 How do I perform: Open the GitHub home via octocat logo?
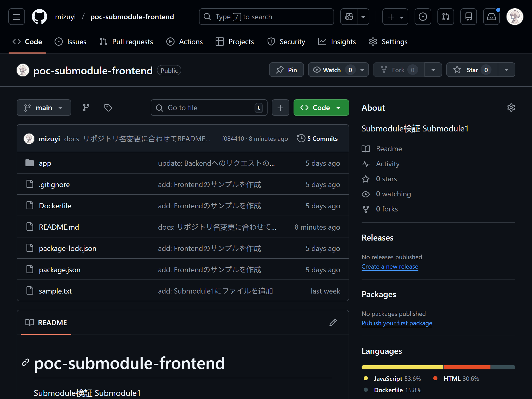pos(39,16)
